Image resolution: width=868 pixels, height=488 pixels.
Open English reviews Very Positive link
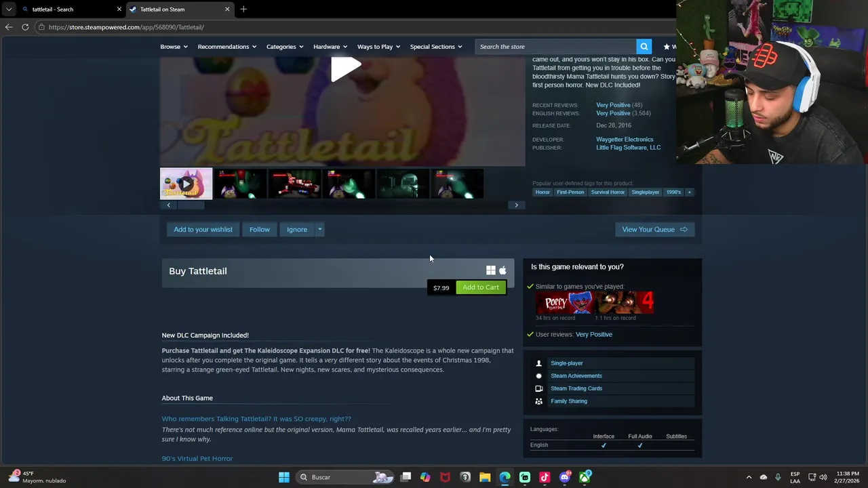point(613,113)
